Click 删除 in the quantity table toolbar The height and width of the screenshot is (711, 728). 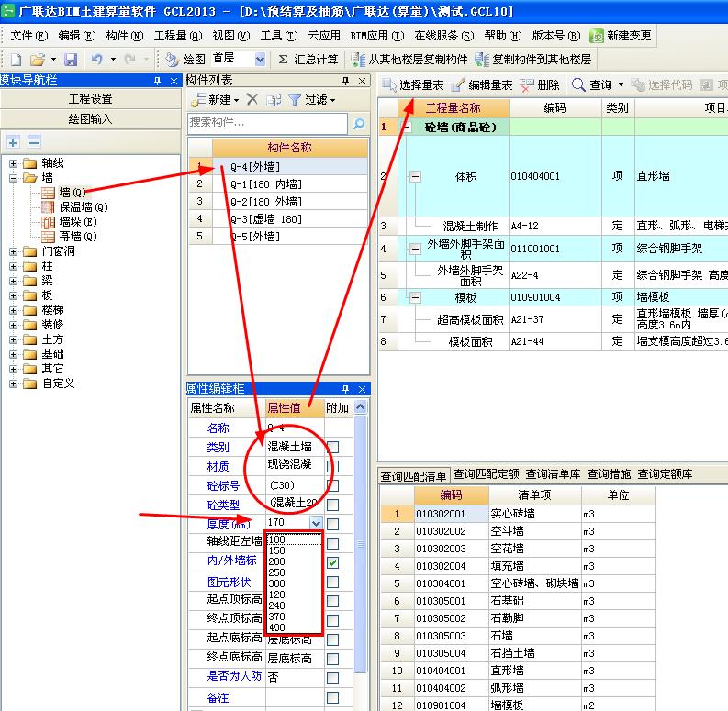point(540,85)
